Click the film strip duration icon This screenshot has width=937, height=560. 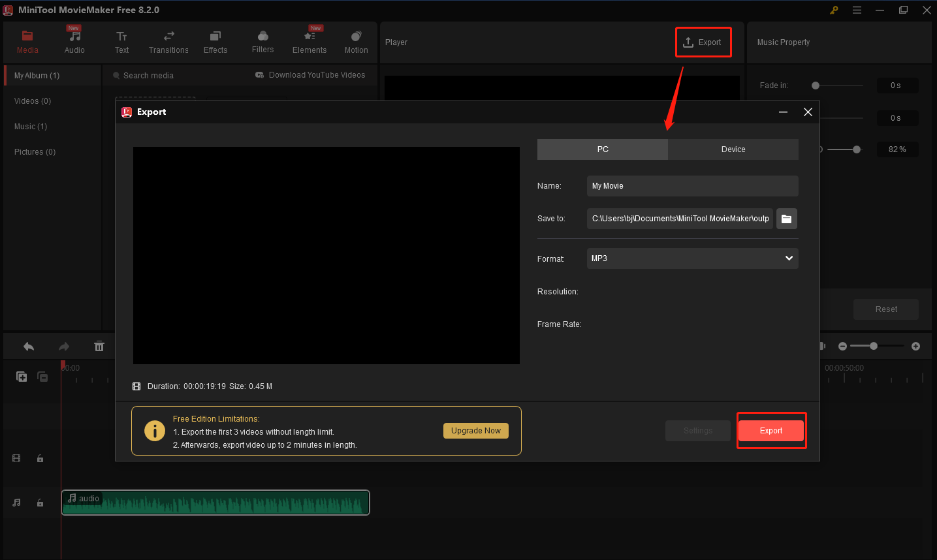click(136, 386)
